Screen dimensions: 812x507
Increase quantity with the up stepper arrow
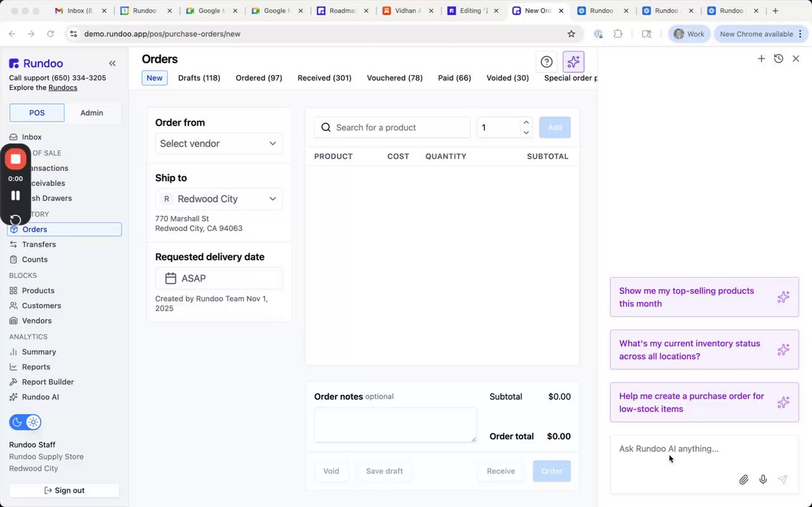526,122
